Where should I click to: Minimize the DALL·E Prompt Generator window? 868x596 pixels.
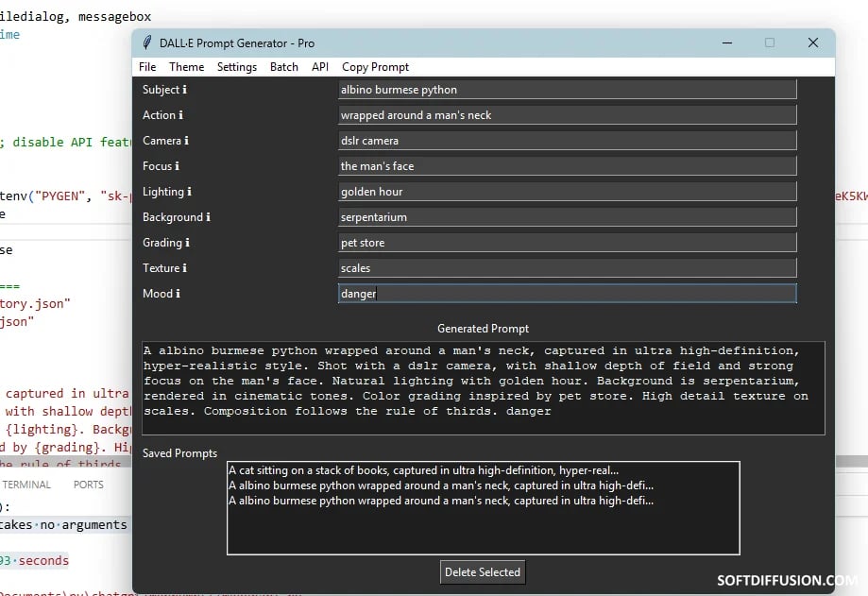click(727, 43)
